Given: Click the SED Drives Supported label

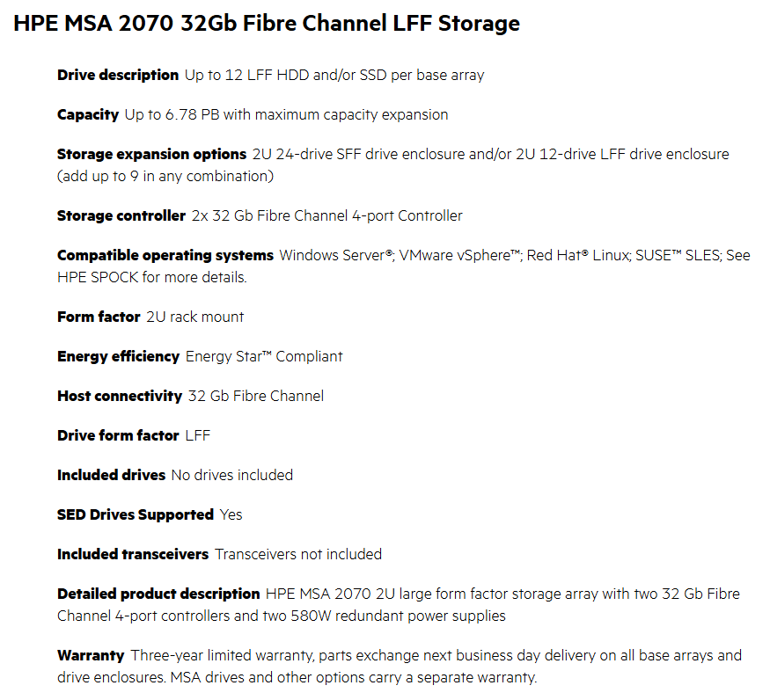Looking at the screenshot, I should (136, 514).
